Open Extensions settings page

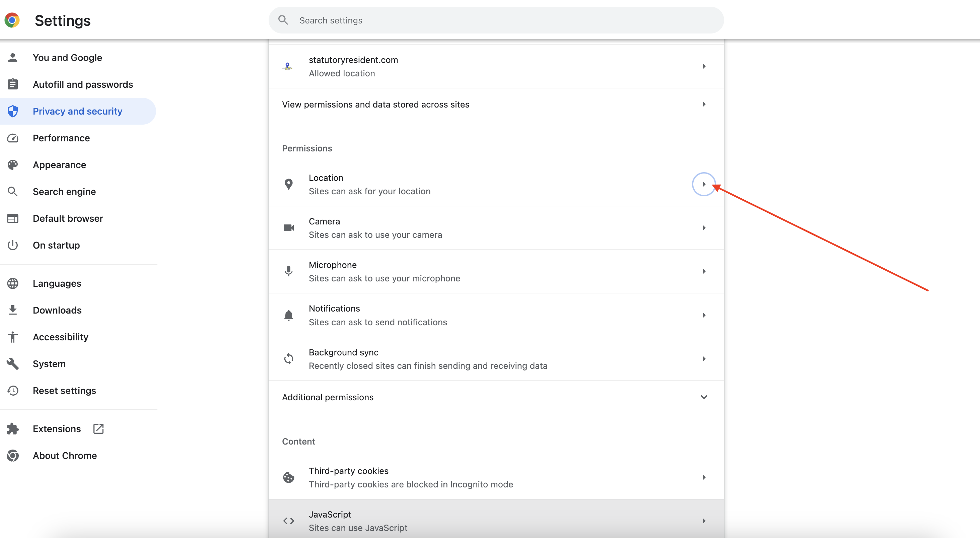click(56, 428)
